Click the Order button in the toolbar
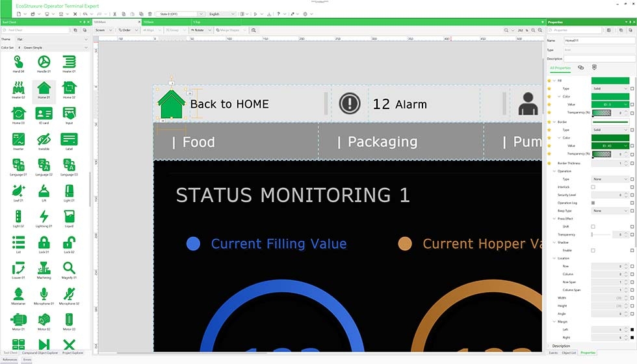Screen dimensions: 637x364 pos(125,30)
